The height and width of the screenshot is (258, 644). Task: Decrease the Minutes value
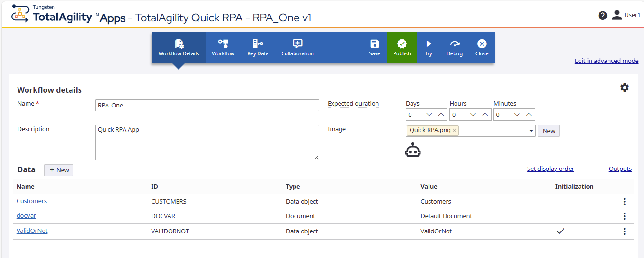(517, 115)
